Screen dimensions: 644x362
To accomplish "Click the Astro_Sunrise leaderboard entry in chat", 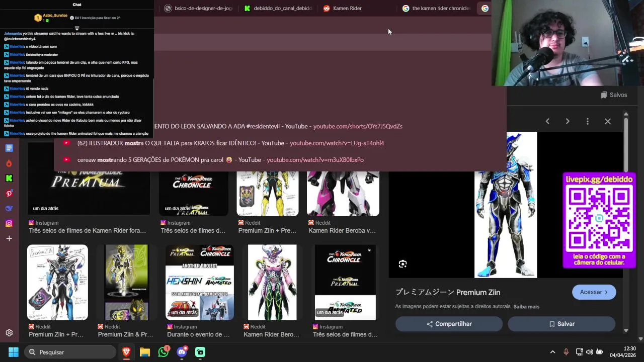I will pyautogui.click(x=55, y=18).
